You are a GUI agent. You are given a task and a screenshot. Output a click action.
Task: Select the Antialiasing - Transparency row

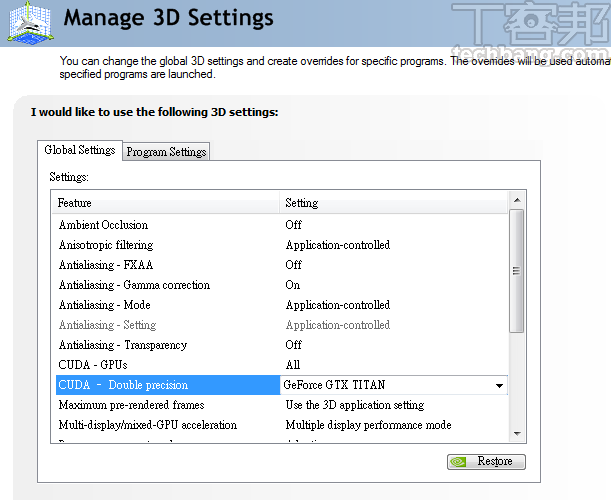point(280,345)
